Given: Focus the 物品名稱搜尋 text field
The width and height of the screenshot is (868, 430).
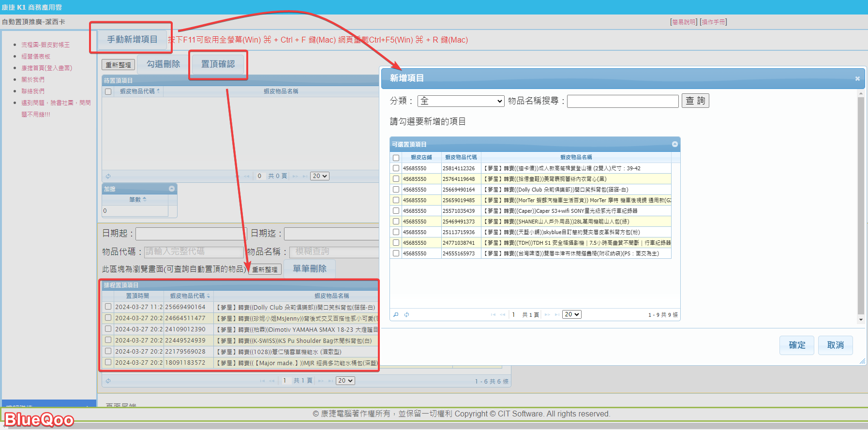Looking at the screenshot, I should [x=623, y=101].
